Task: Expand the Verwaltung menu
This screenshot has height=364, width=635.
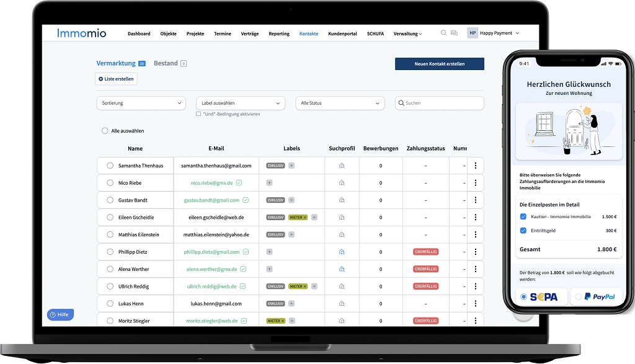Action: coord(408,33)
